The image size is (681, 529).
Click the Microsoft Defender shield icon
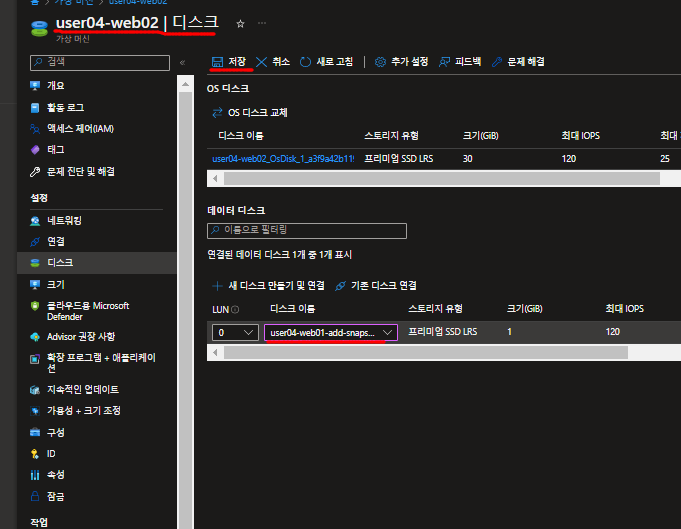coord(35,306)
